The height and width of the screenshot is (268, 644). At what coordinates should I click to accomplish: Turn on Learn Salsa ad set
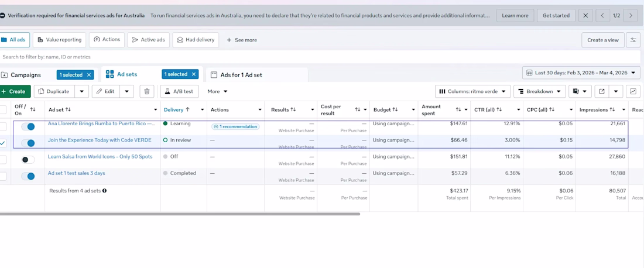28,160
